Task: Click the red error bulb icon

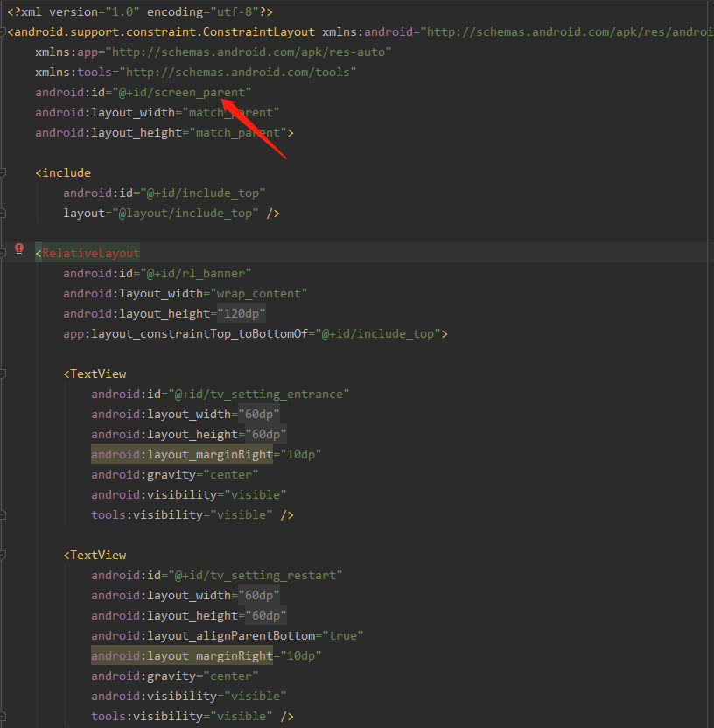Action: point(19,249)
